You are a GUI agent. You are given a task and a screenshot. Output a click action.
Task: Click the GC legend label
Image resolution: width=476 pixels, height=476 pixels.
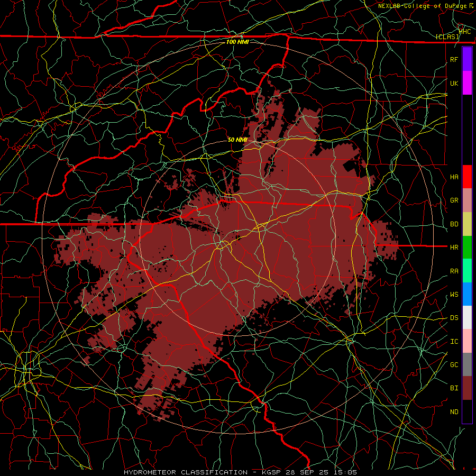tap(454, 365)
